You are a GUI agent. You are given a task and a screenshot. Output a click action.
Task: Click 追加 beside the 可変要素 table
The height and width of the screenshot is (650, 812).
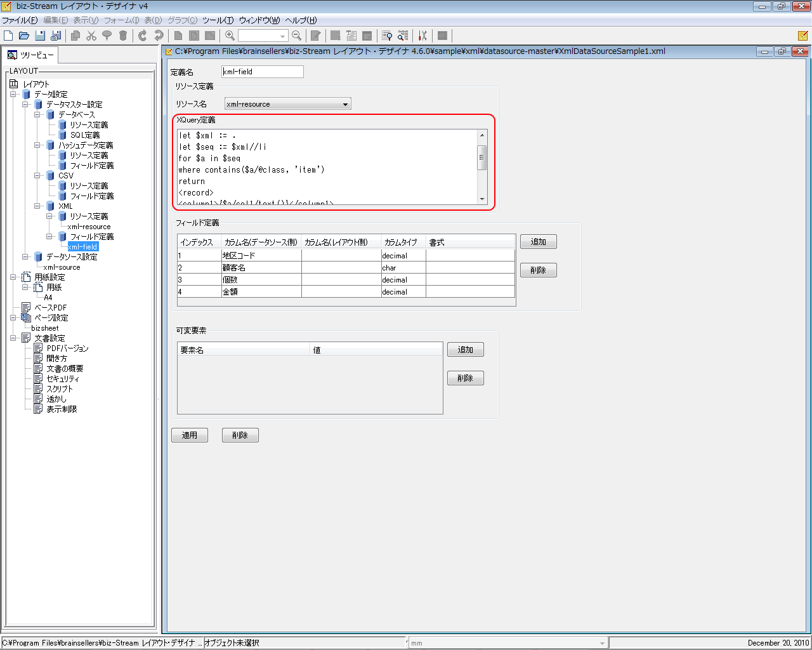[466, 350]
